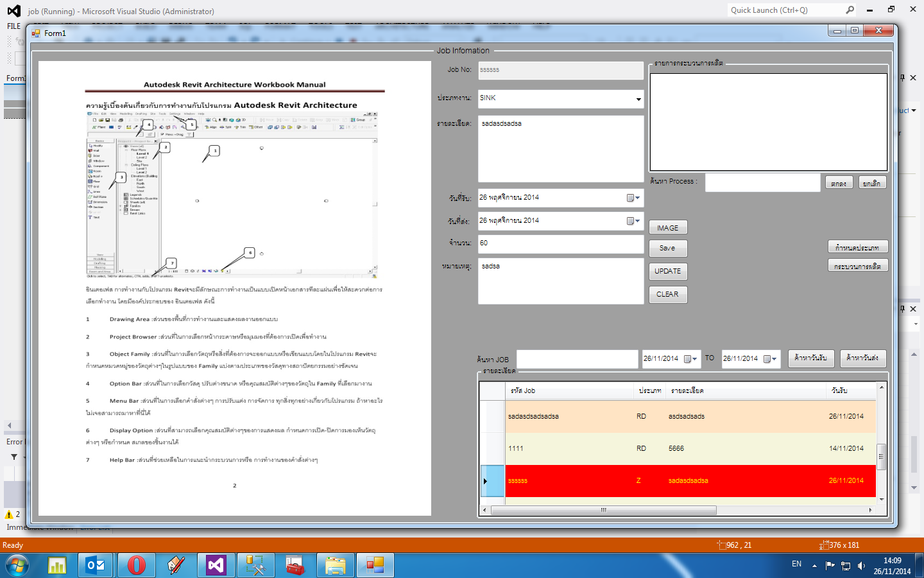This screenshot has height=578, width=924.
Task: Open Windows Explorer folder on taskbar
Action: pyautogui.click(x=335, y=565)
